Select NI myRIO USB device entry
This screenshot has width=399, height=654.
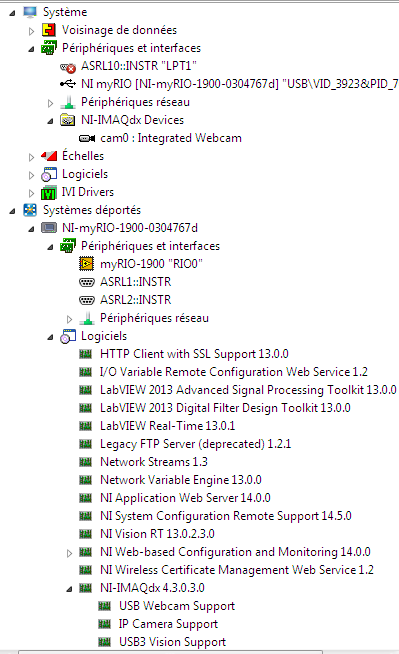pos(240,84)
